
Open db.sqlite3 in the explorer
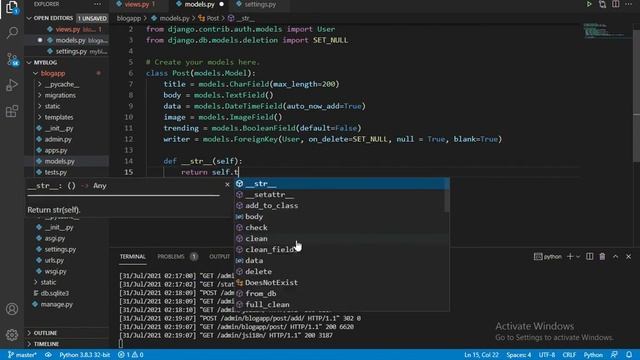click(55, 293)
